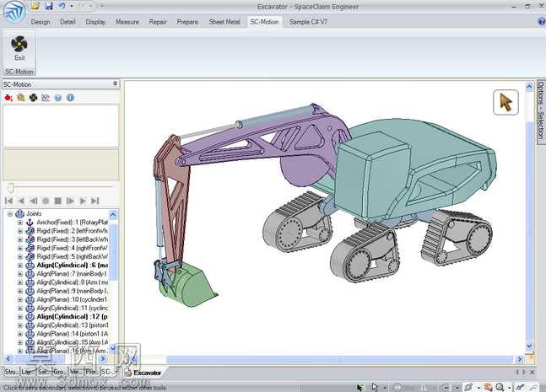Expand the Align(Cylindrical) :6 joint node
Viewport: 546px width, 392px height.
pos(20,266)
